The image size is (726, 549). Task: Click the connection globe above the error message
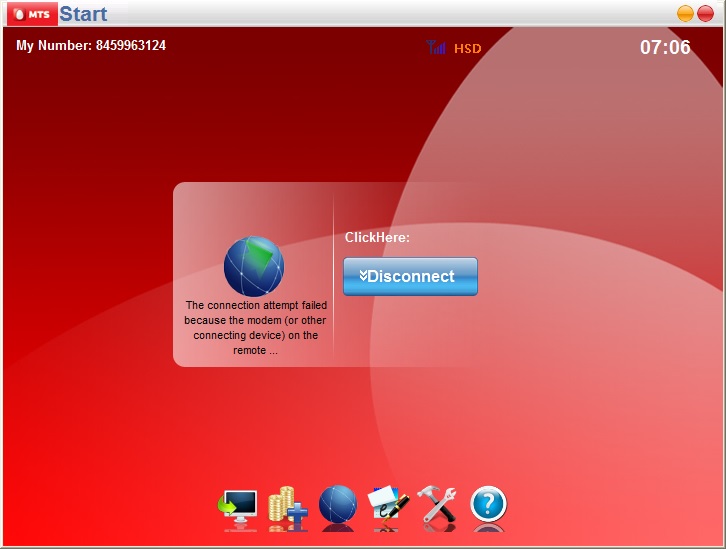(x=254, y=266)
